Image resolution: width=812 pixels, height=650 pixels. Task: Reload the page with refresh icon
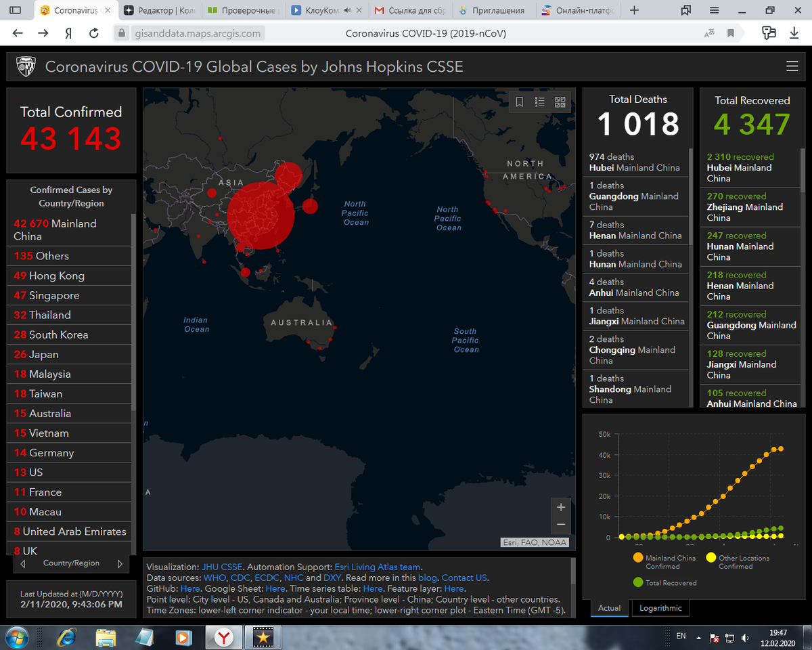[x=94, y=33]
